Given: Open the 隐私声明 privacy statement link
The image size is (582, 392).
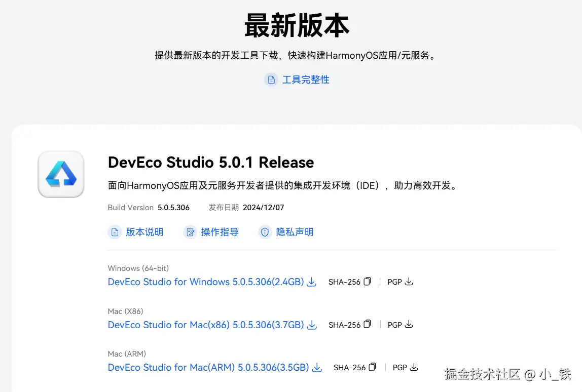Looking at the screenshot, I should [x=295, y=232].
